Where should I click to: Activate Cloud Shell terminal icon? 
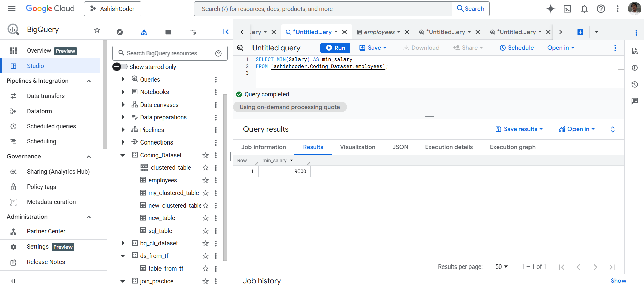tap(567, 9)
